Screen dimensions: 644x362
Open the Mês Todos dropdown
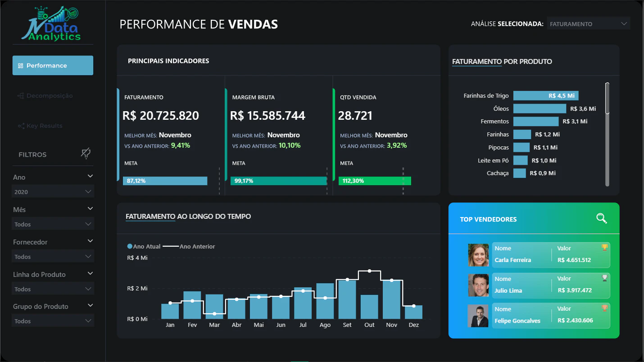point(53,224)
